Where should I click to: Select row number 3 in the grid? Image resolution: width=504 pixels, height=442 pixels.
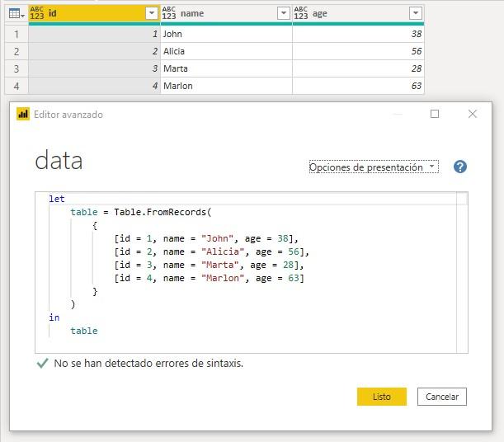(x=16, y=68)
